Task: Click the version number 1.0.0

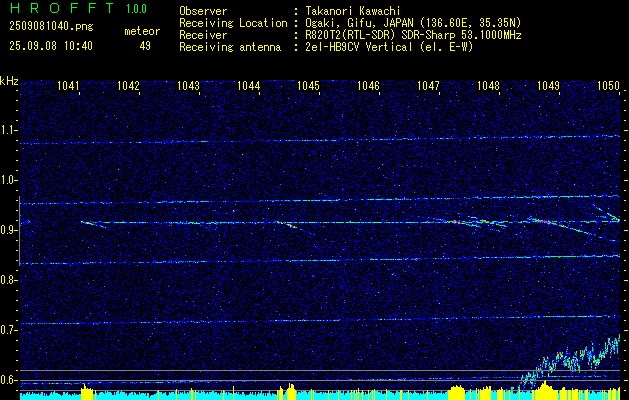Action: (136, 8)
